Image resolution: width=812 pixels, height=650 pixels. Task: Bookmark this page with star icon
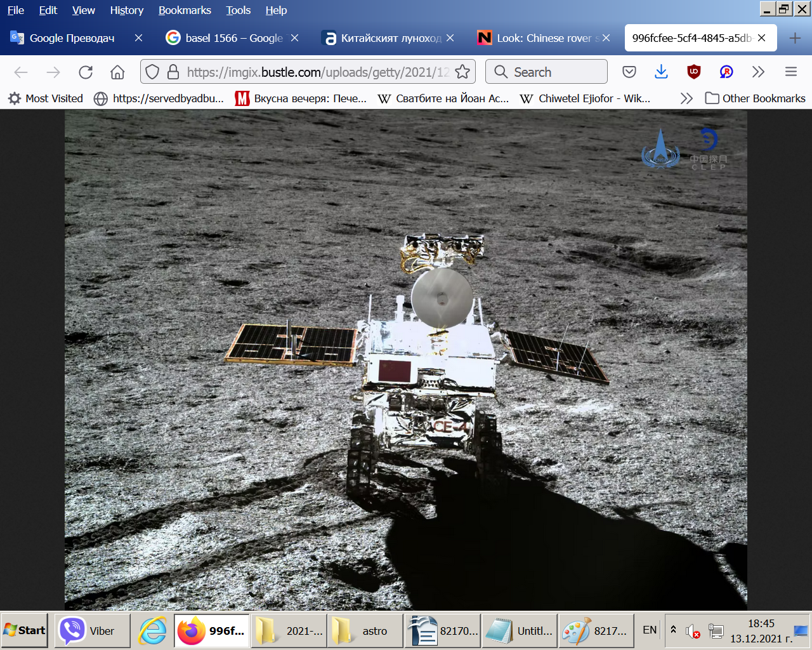point(462,72)
